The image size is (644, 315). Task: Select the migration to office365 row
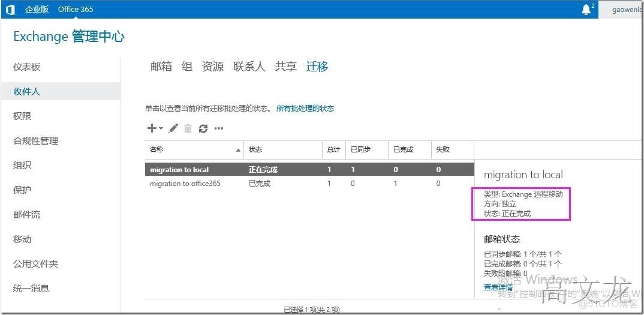pos(309,184)
